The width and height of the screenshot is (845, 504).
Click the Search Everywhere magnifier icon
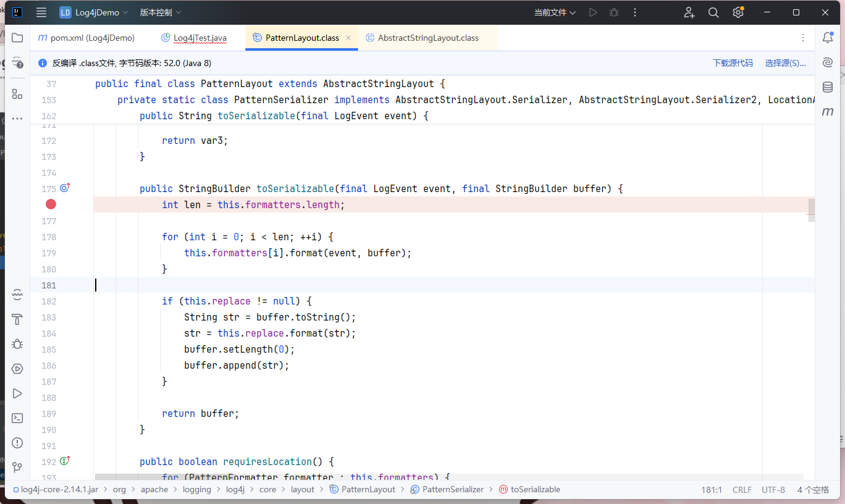713,12
